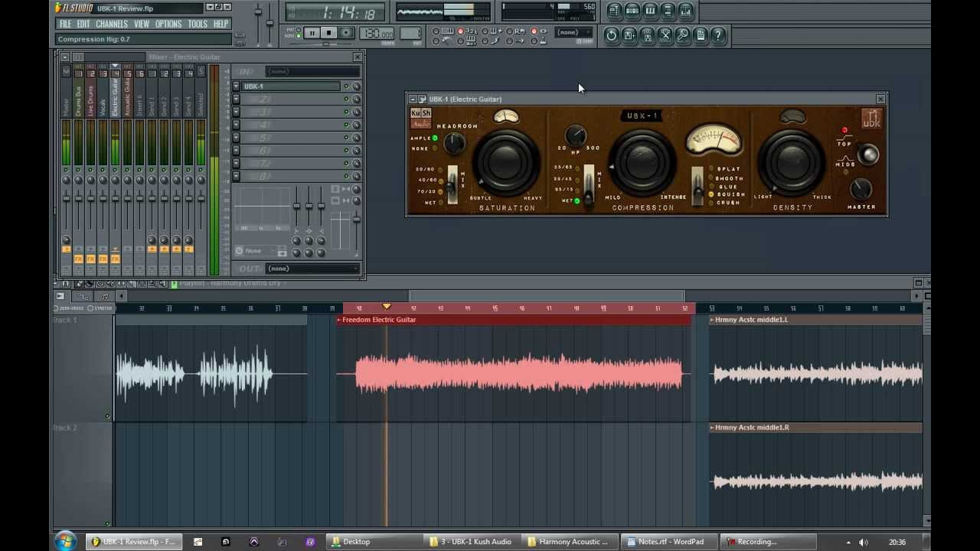The image size is (980, 551).
Task: Click the UBK-1 slot mix level knob
Action: [356, 86]
